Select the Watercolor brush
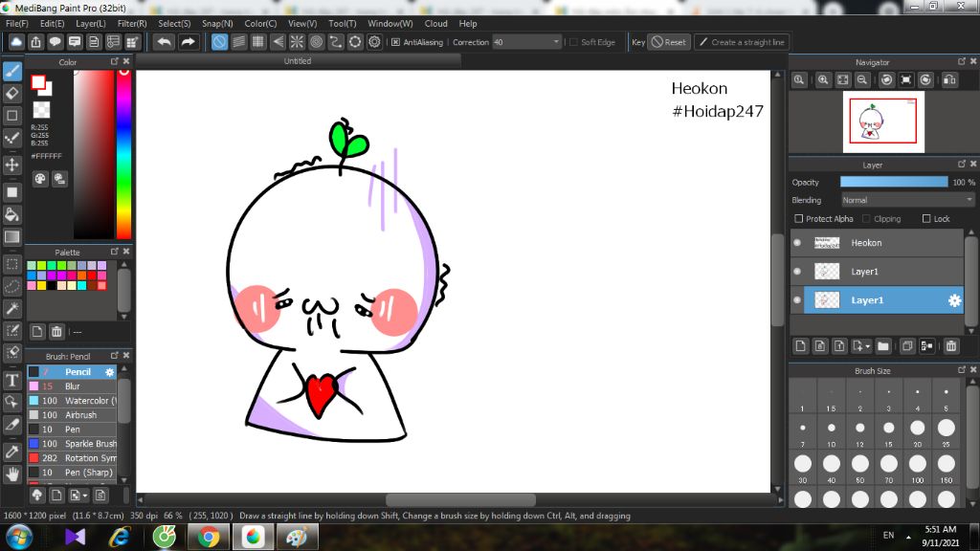This screenshot has height=551, width=980. pos(72,401)
